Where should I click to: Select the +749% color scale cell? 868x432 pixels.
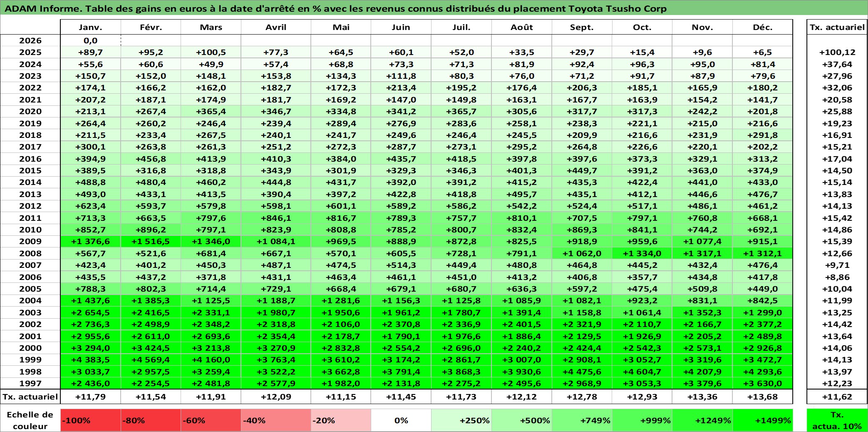pos(582,420)
